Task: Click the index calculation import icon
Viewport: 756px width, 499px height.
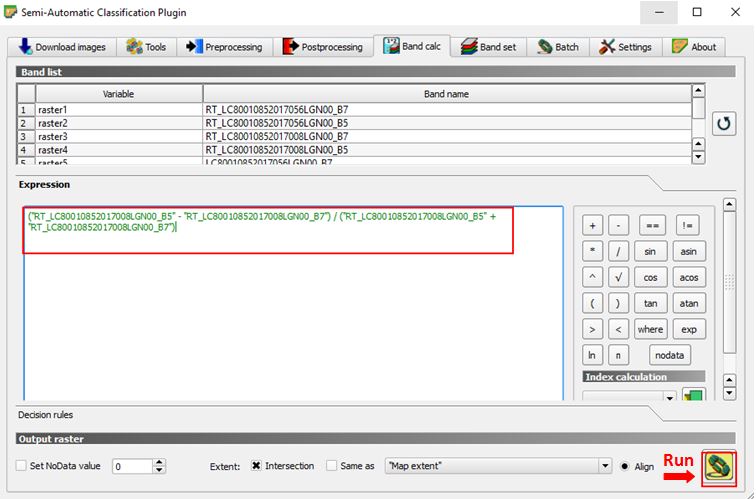Action: 694,397
